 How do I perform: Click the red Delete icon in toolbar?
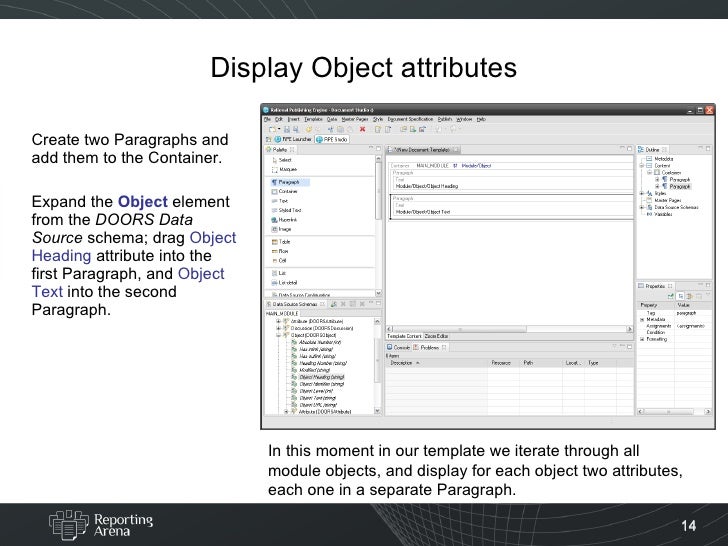pyautogui.click(x=362, y=129)
